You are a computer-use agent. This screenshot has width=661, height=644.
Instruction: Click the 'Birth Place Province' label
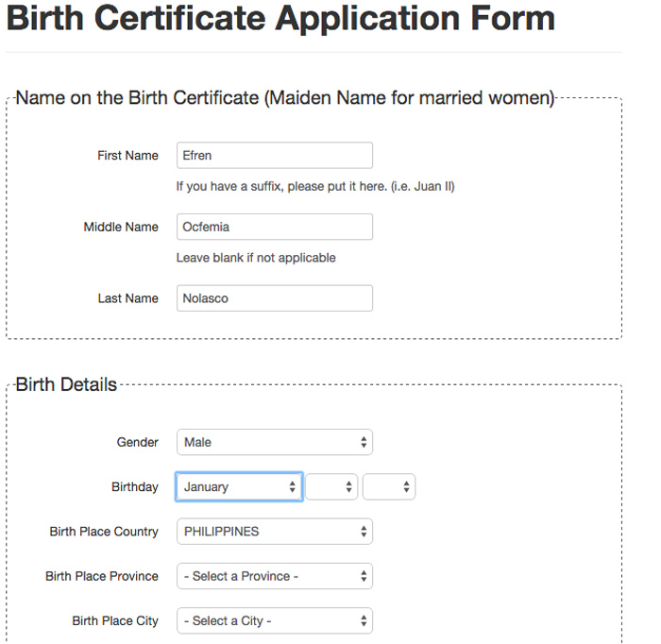click(x=102, y=576)
